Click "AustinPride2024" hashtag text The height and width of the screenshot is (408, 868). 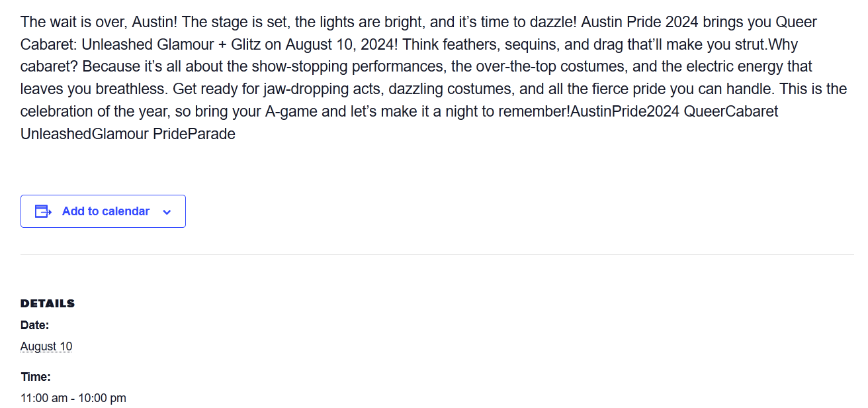[x=625, y=112]
